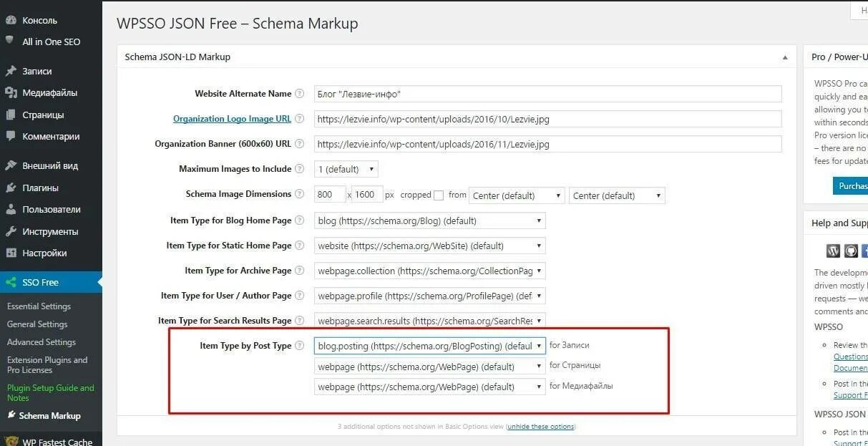The image size is (868, 446).
Task: Open Plugin Setup Guide and Notes
Action: tap(50, 393)
